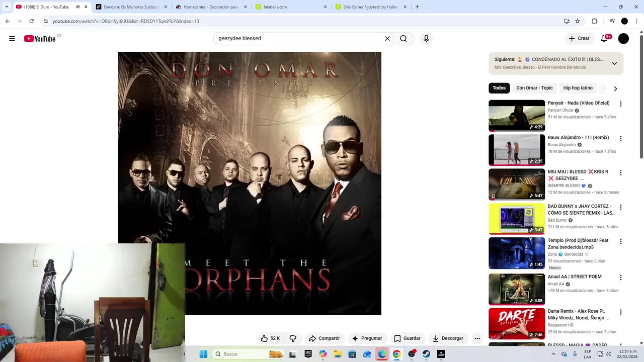Expand the Siguiente mix playlist panel

(x=614, y=63)
